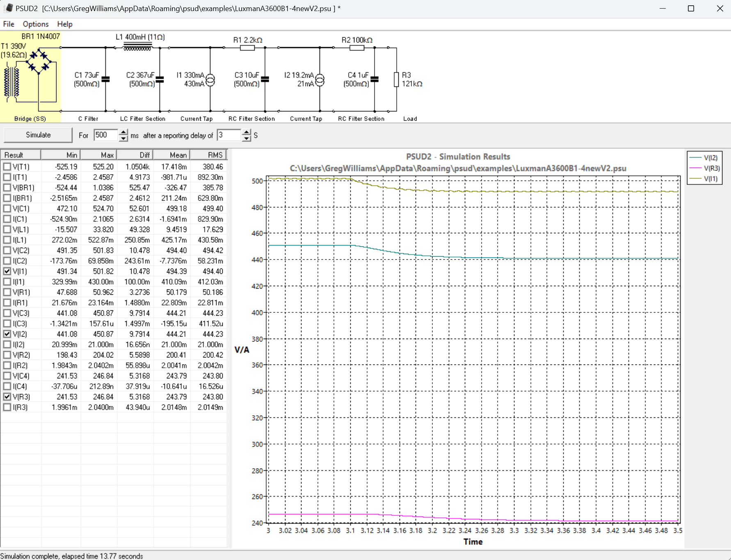Click the simulation complete status message

pos(72,556)
